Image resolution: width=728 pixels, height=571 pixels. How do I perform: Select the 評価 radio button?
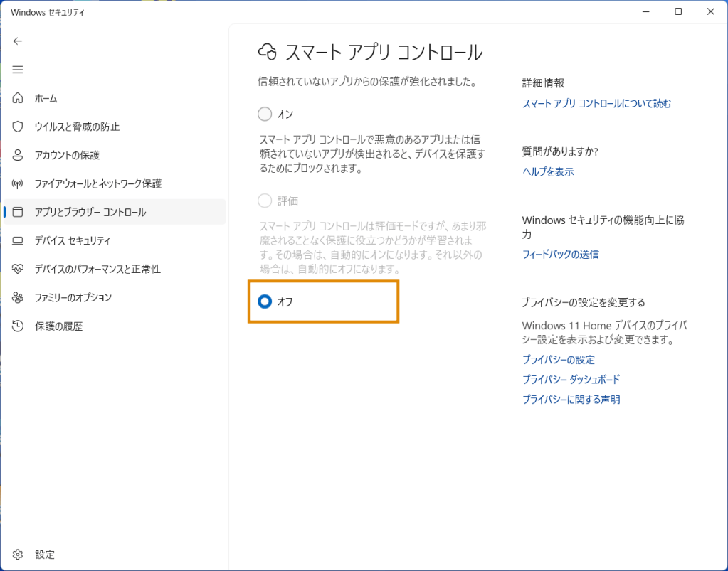(x=264, y=201)
